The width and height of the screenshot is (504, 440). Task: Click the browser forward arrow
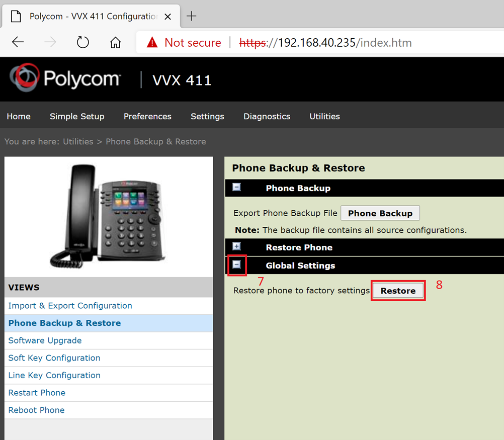point(50,42)
